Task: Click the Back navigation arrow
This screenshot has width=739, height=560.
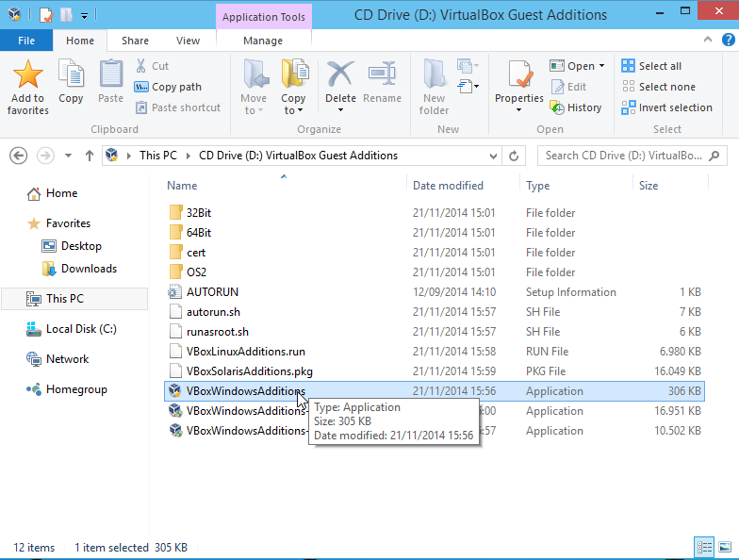Action: click(19, 156)
